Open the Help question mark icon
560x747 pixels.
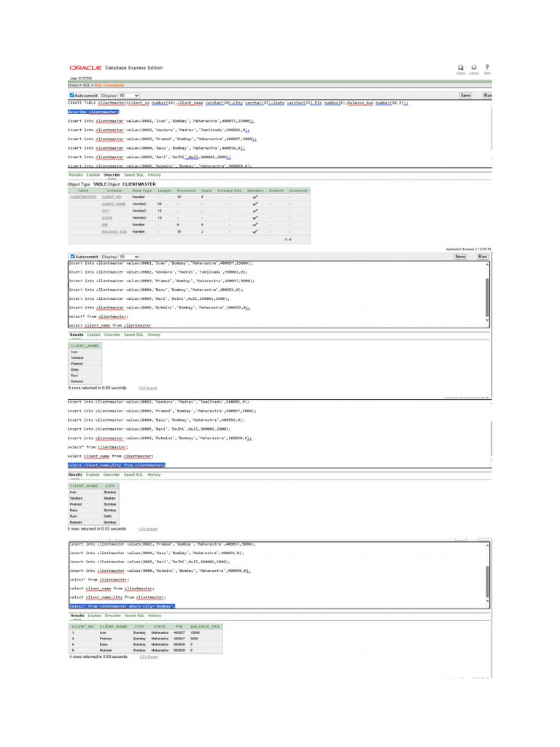pos(487,69)
